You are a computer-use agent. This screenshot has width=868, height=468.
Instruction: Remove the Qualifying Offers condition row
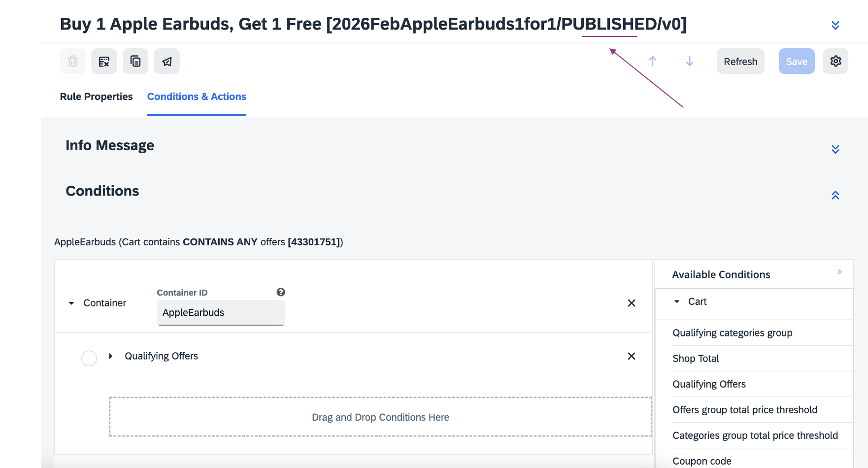[632, 356]
